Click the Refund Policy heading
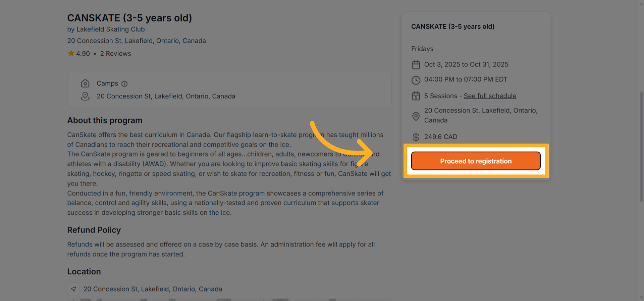This screenshot has width=644, height=301. click(x=94, y=230)
